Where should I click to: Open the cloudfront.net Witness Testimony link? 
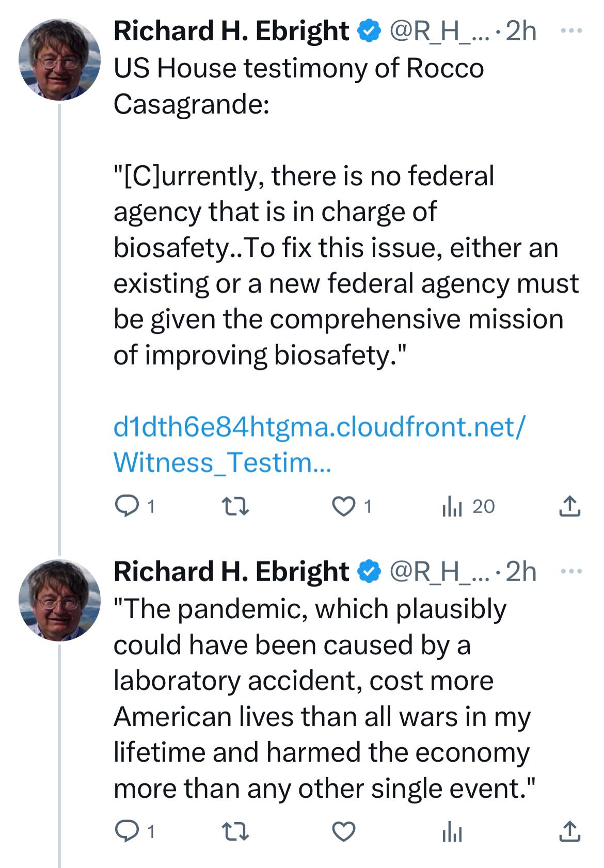click(319, 444)
